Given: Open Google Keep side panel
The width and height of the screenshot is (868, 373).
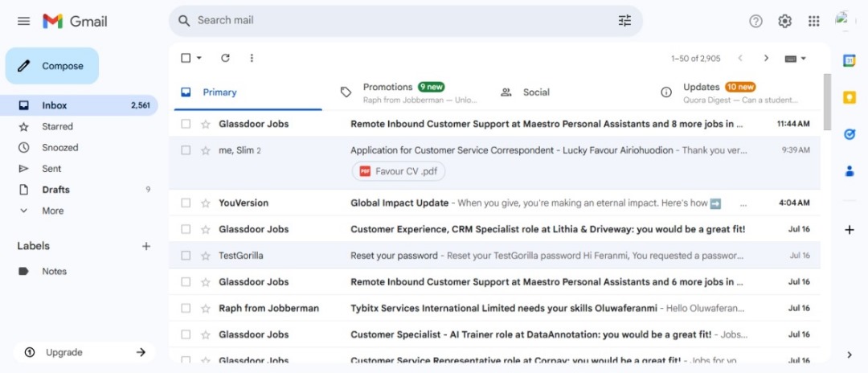Looking at the screenshot, I should 850,97.
